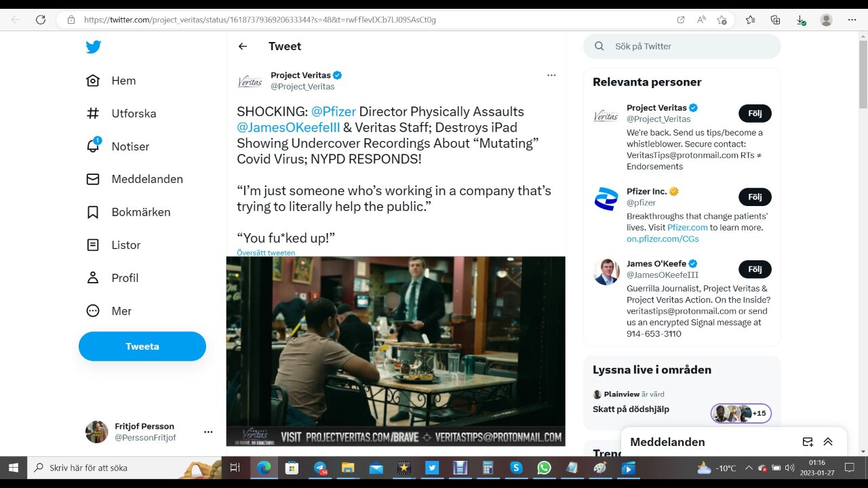Follow Project Veritas with Följ button
The height and width of the screenshot is (488, 868).
coord(755,114)
